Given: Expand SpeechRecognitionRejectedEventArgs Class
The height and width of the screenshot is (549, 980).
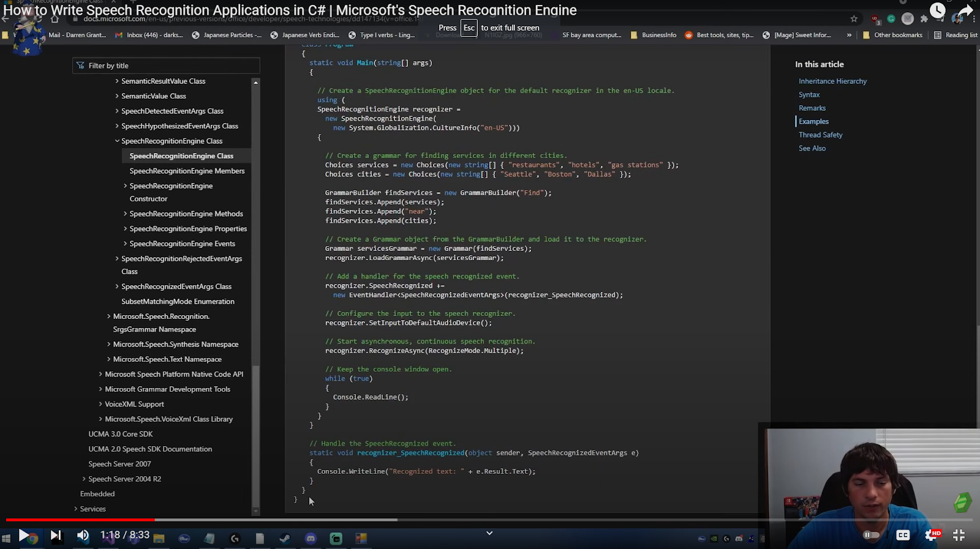Looking at the screenshot, I should [117, 259].
